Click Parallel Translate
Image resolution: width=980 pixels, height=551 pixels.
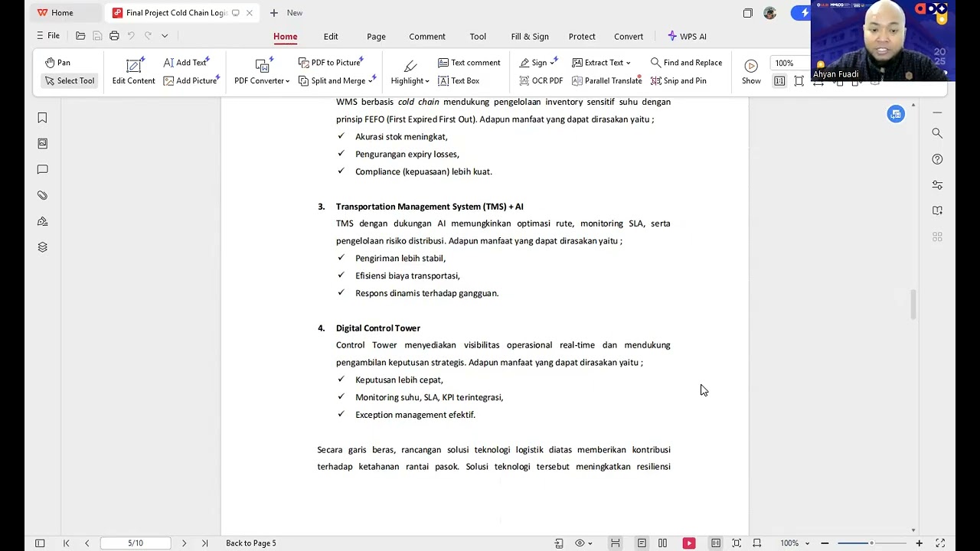click(606, 80)
